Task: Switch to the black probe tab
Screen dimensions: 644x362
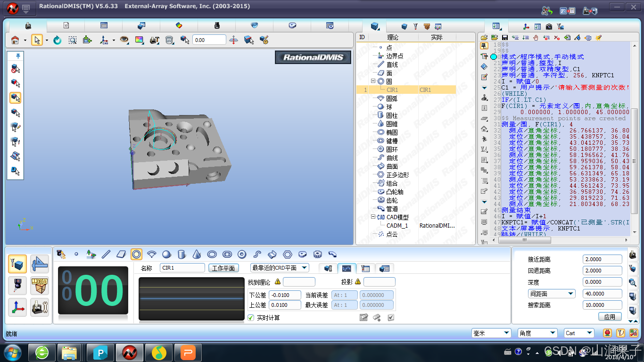Action: point(217,25)
